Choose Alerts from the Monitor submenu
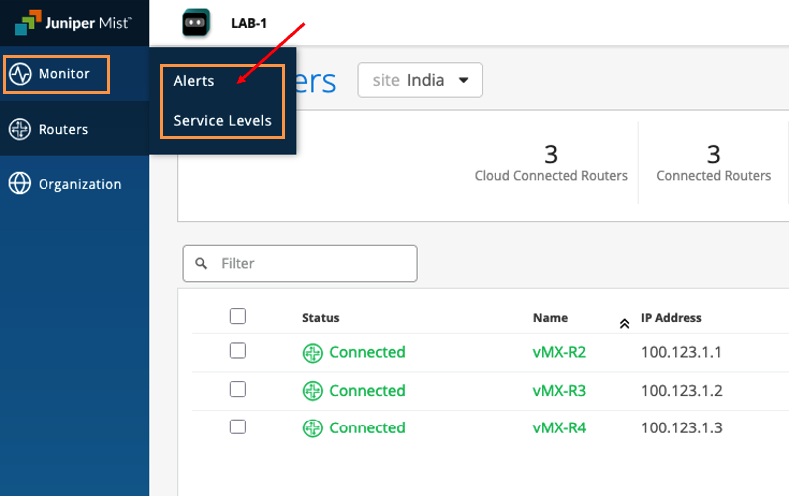 194,81
